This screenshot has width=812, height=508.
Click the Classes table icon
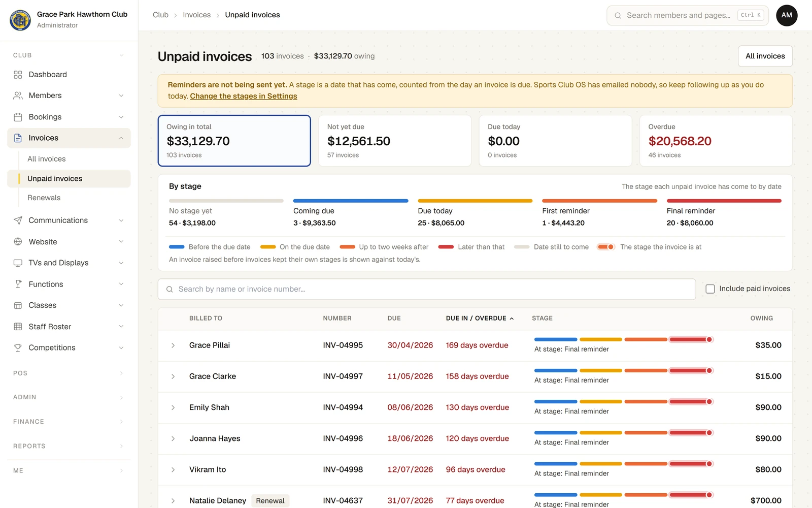coord(18,305)
